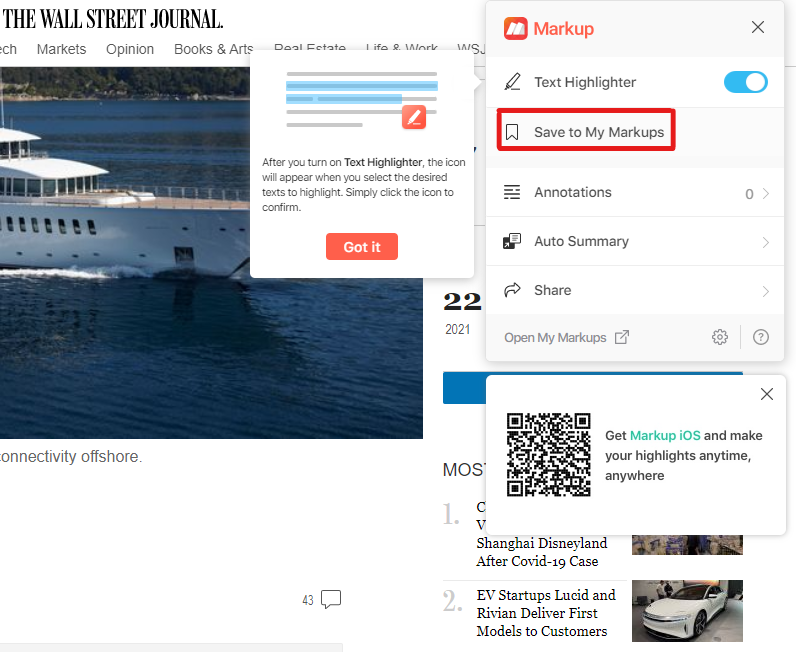
Task: Click the Annotations lines icon
Action: (x=512, y=192)
